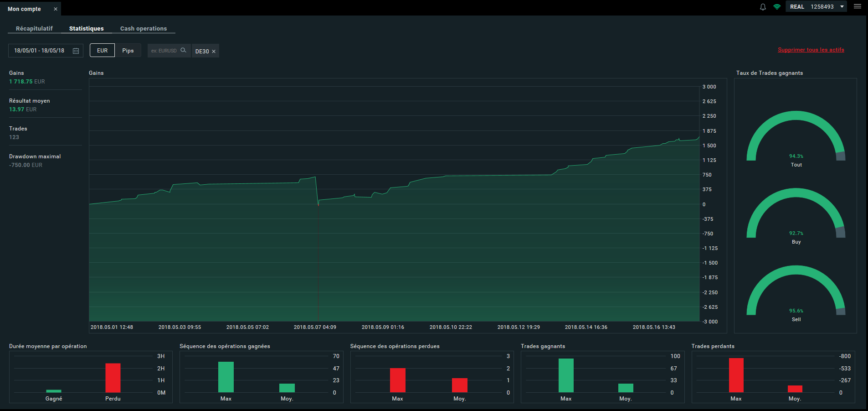868x411 pixels.
Task: Click into the ex: EURUSD search field
Action: (x=164, y=51)
